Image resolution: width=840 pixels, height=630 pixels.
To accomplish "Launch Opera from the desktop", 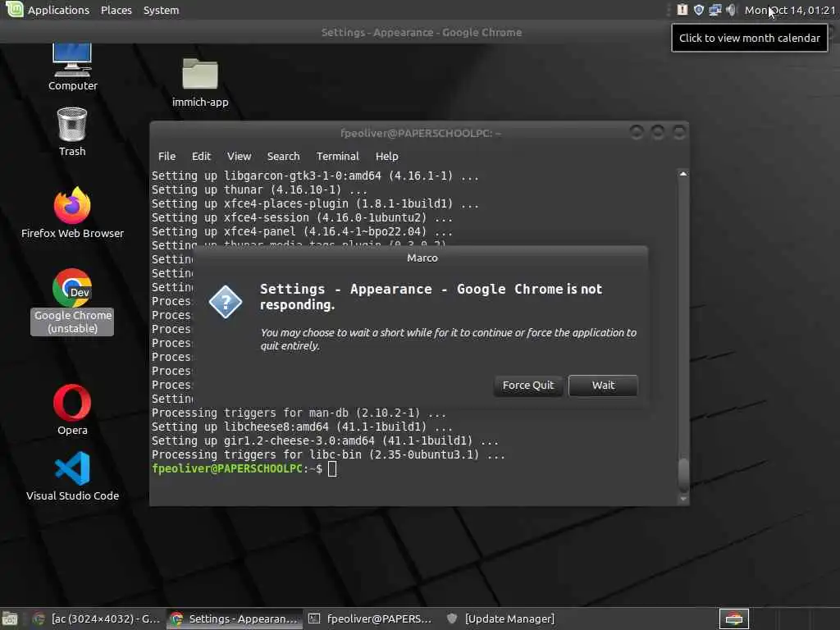I will 72,409.
